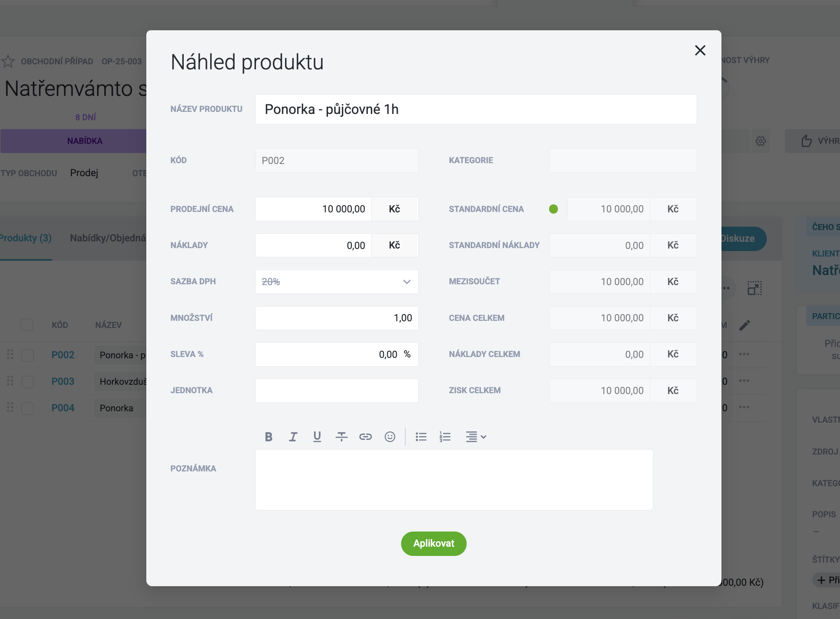Insert a hyperlink in the note

[366, 437]
